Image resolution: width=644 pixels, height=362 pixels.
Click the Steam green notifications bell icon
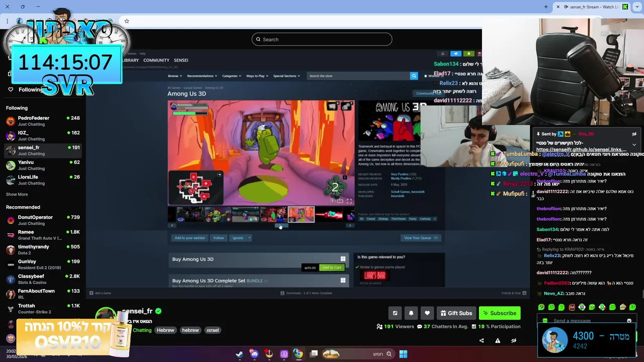[469, 54]
